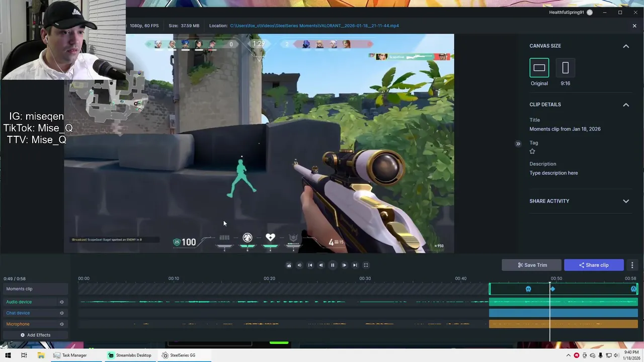This screenshot has width=644, height=362.
Task: Collapse the Canvas Size section
Action: tap(626, 46)
